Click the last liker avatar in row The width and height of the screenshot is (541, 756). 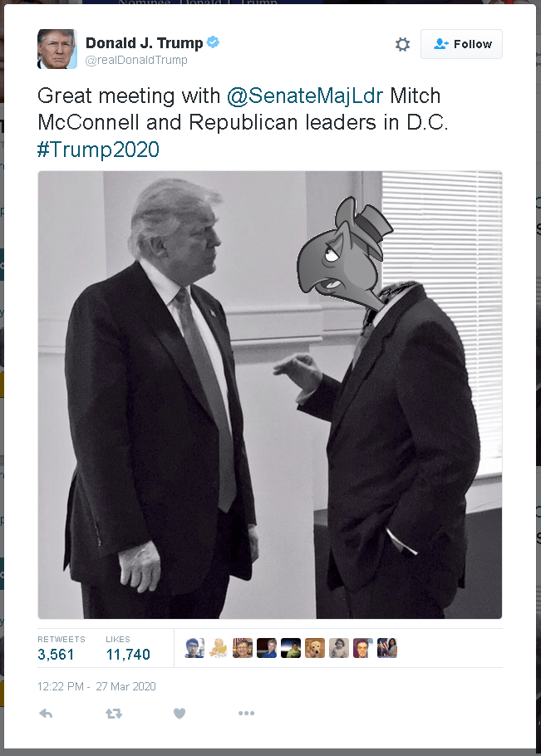coord(387,648)
